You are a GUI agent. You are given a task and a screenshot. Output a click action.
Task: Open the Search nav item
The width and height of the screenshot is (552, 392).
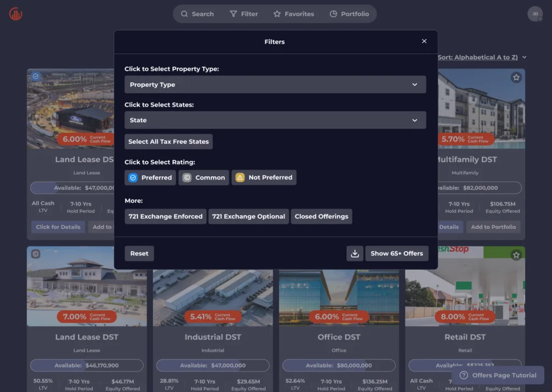197,13
